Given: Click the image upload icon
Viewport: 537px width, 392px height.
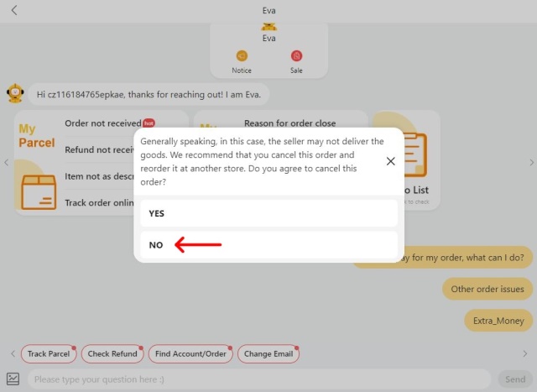Looking at the screenshot, I should [x=13, y=379].
